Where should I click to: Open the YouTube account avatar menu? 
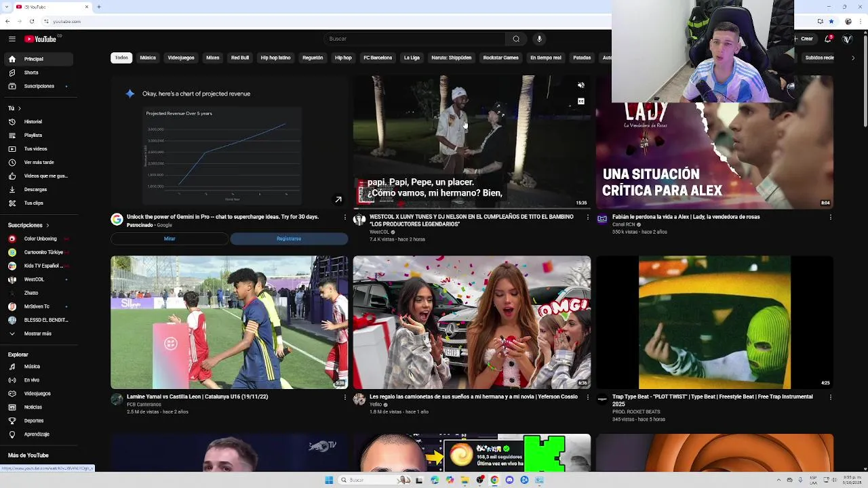[x=847, y=39]
